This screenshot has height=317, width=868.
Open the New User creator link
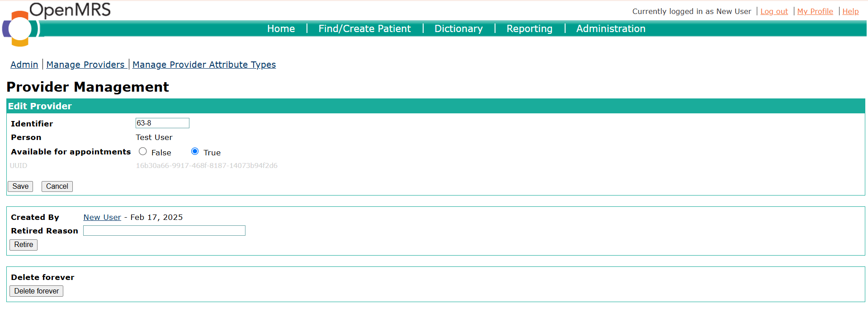pyautogui.click(x=102, y=217)
